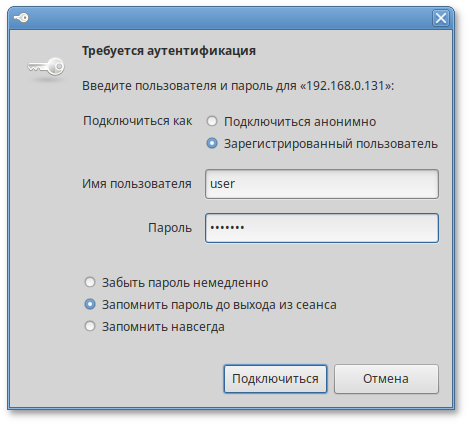This screenshot has height=424, width=468.
Task: Click the 'Имя пользователя' field containing user
Action: pos(322,184)
